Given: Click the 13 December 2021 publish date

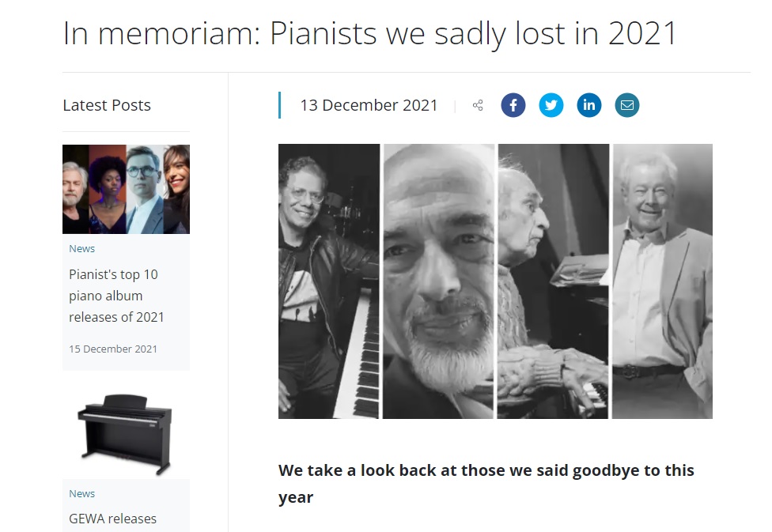Looking at the screenshot, I should point(369,105).
